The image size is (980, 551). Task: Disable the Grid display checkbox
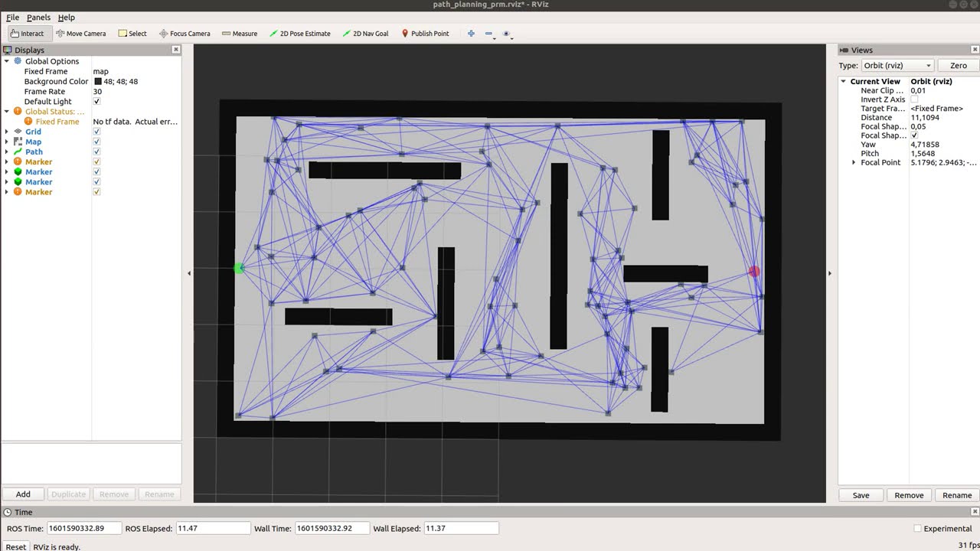point(96,132)
